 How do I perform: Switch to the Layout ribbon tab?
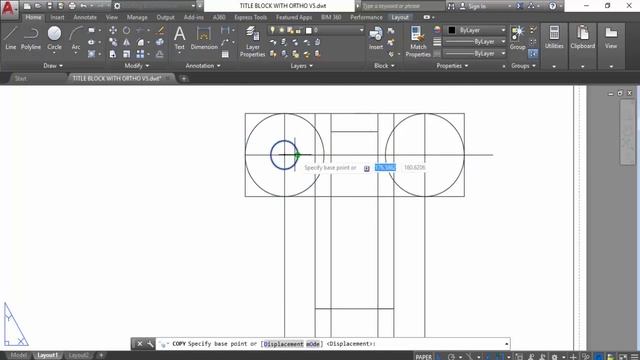[400, 18]
